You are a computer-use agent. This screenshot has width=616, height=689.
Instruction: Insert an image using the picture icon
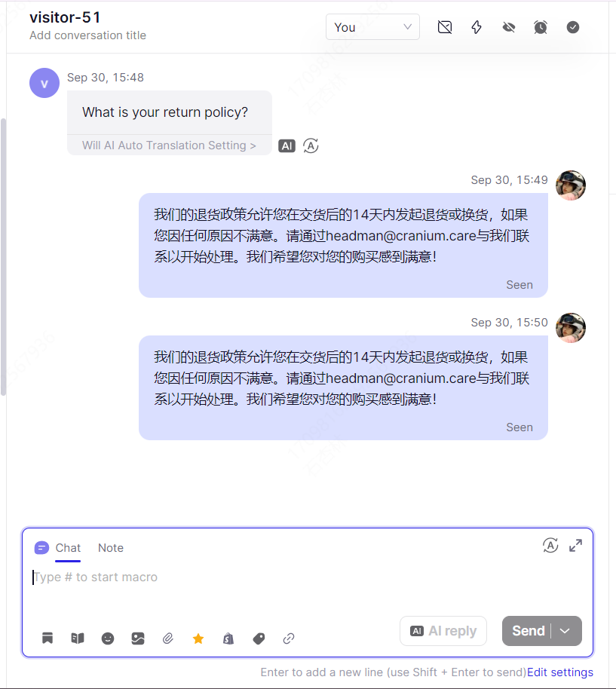(x=138, y=638)
